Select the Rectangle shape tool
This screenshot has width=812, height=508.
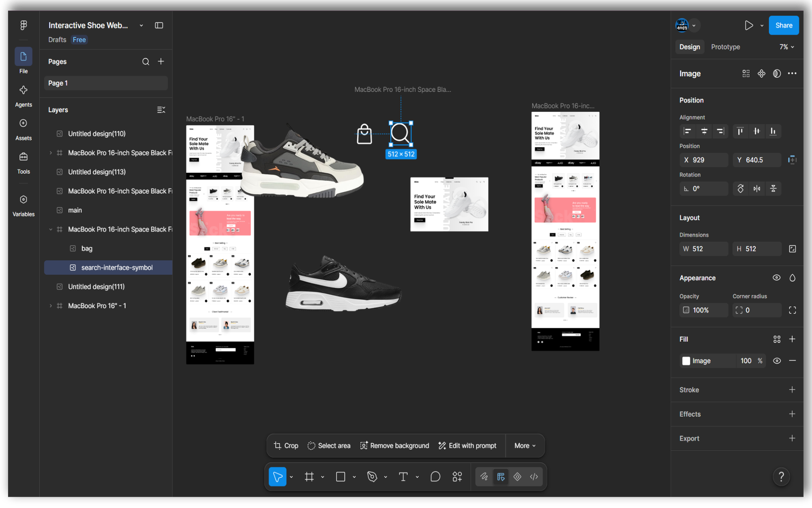341,477
